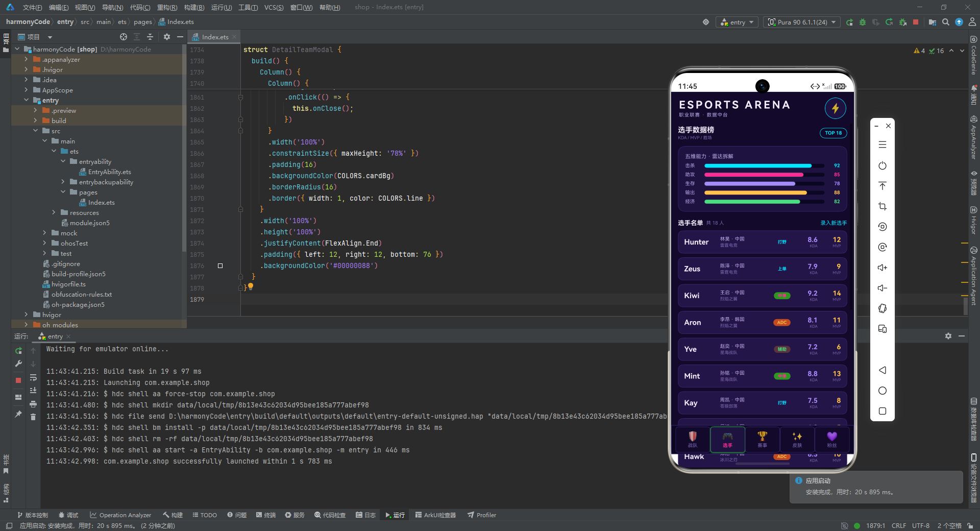This screenshot has height=531, width=980.
Task: Close the Index.ets editor tab
Action: [234, 37]
